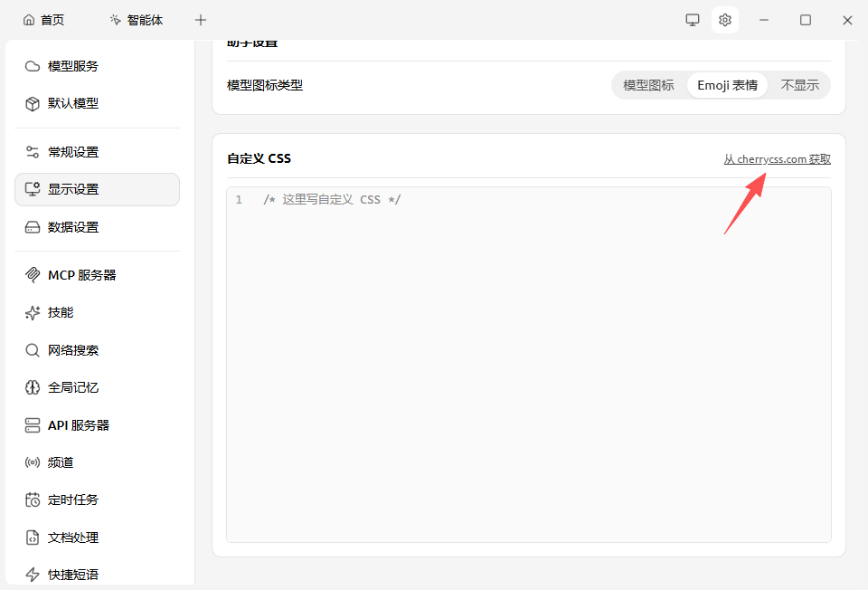The image size is (868, 590).
Task: Open 技能 settings
Action: pos(98,312)
